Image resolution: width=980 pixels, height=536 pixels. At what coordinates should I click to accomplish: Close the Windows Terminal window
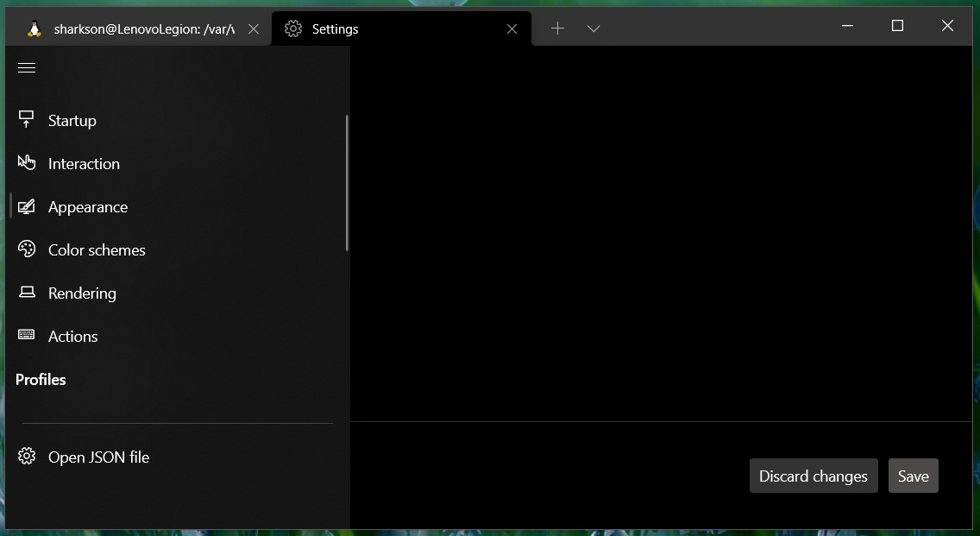pyautogui.click(x=947, y=26)
